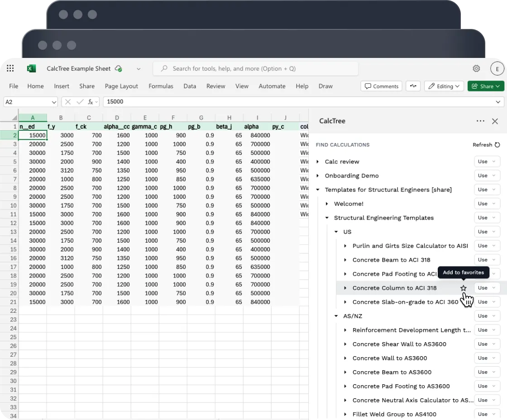The height and width of the screenshot is (420, 507).
Task: Select column header D
Action: pyautogui.click(x=117, y=118)
